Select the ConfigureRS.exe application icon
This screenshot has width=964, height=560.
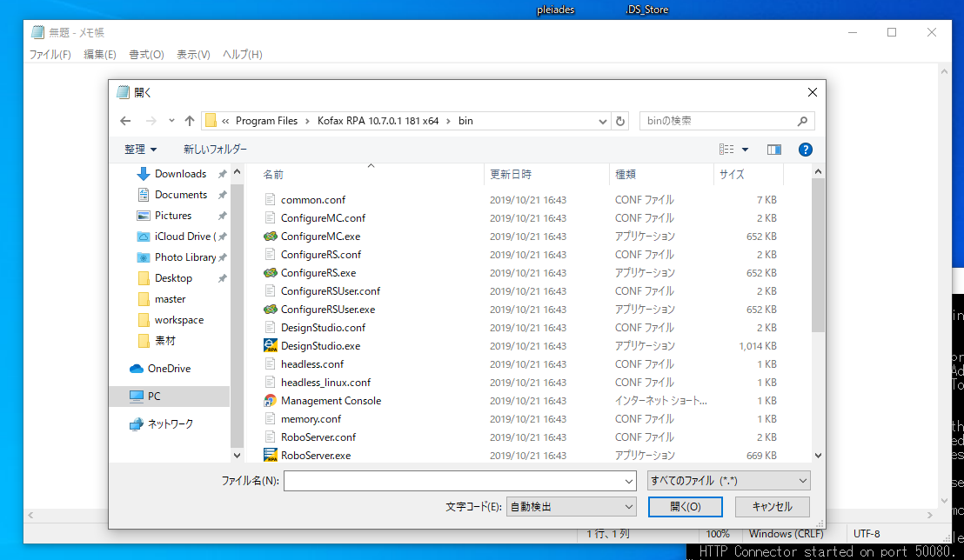[272, 272]
